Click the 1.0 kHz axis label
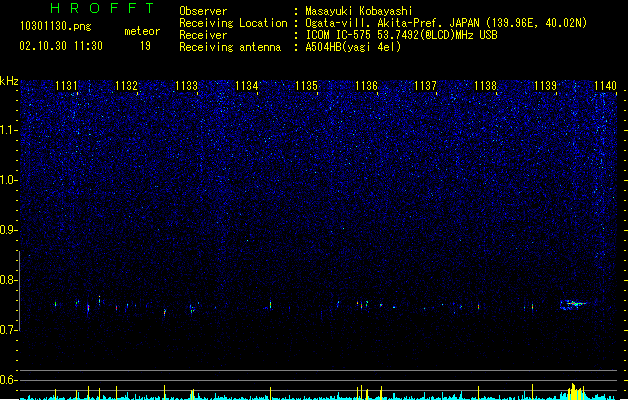Screen dimensions: 629x400 click(x=9, y=180)
